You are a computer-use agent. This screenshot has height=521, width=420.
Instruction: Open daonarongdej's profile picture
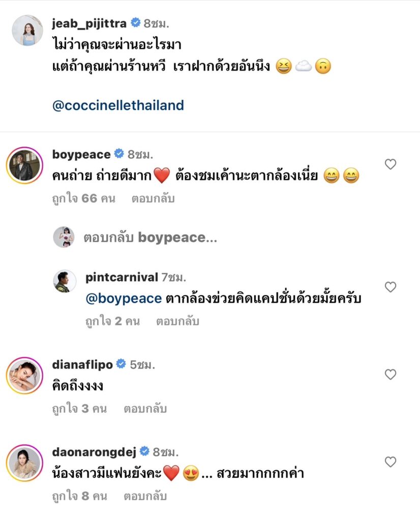pos(23,462)
